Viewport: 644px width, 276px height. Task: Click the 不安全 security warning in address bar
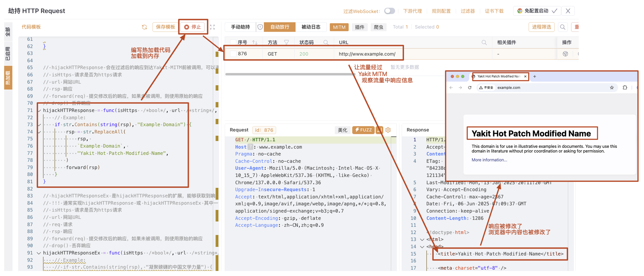(x=486, y=88)
